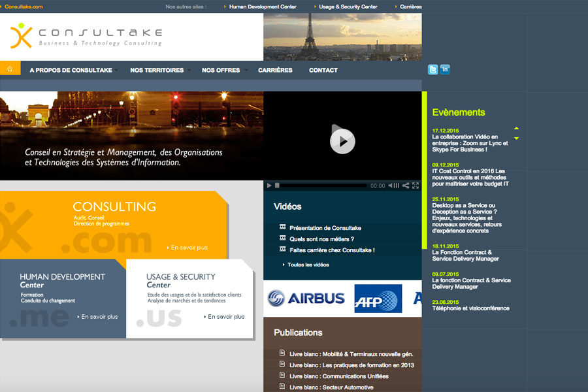The image size is (588, 392).
Task: Click En savoir plus under Consulting
Action: point(189,248)
